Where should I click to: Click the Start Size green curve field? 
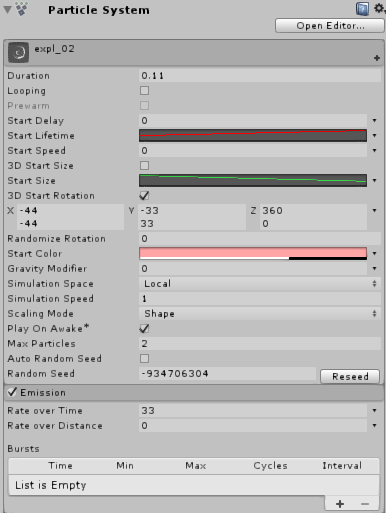pyautogui.click(x=253, y=180)
